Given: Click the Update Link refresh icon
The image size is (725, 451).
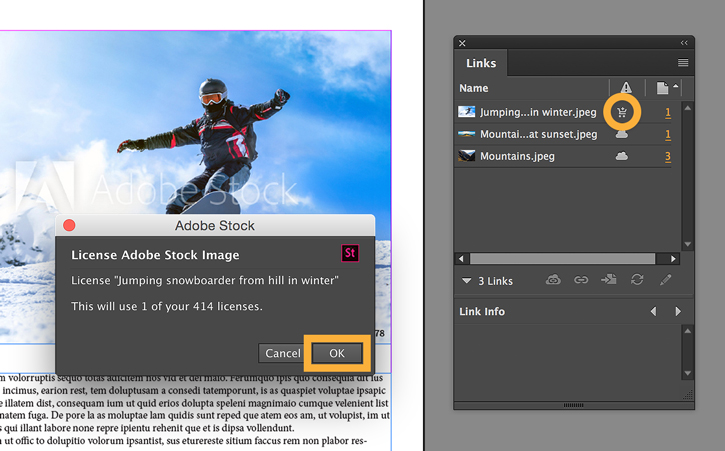Looking at the screenshot, I should click(637, 279).
